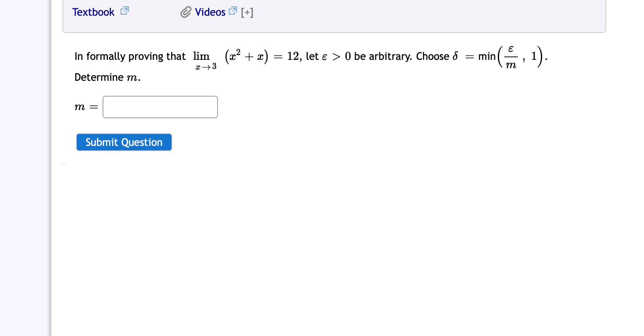Image resolution: width=644 pixels, height=336 pixels.
Task: Switch to the Videos resource
Action: pos(210,12)
